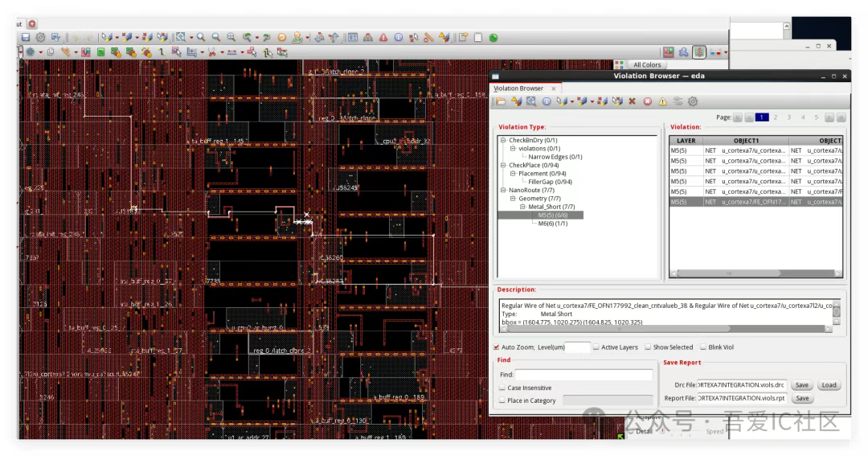Enable the Blink Viol checkbox

point(703,347)
